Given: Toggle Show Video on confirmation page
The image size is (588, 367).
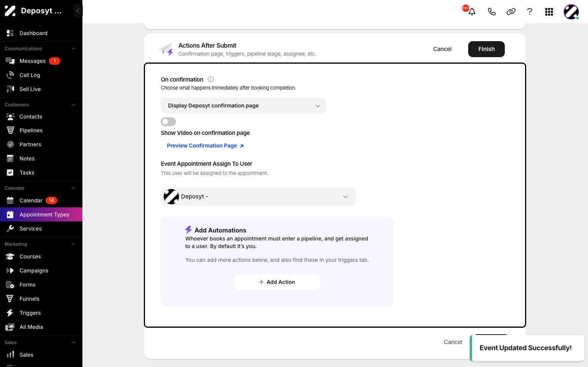Looking at the screenshot, I should point(168,122).
